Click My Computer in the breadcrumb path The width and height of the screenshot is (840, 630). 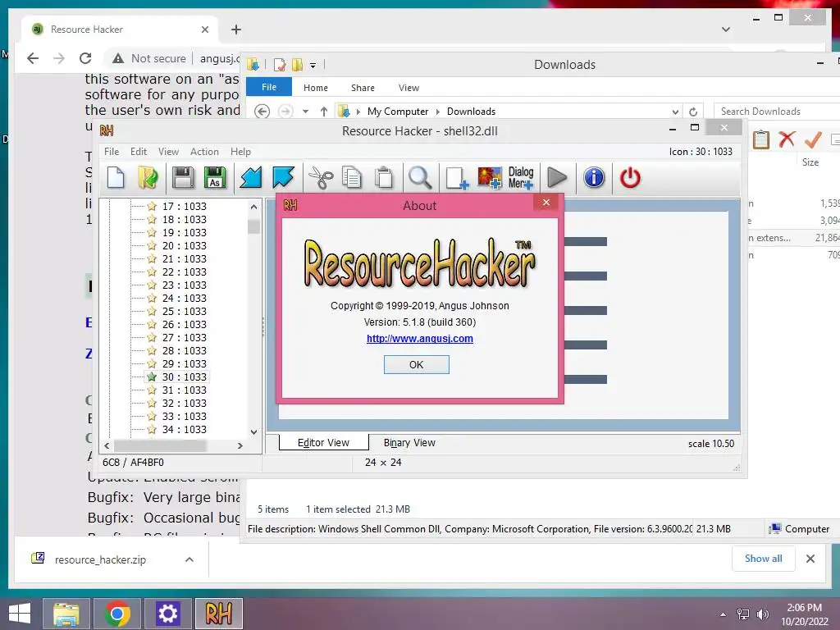tap(398, 112)
